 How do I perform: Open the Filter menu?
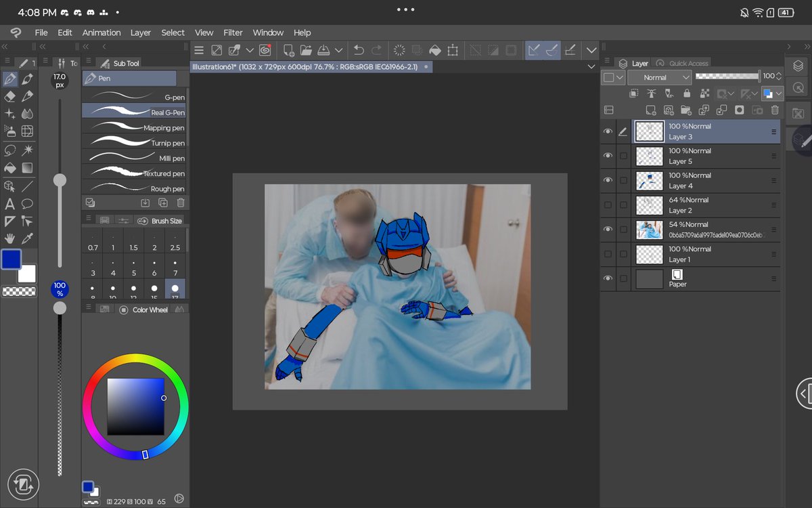(233, 33)
